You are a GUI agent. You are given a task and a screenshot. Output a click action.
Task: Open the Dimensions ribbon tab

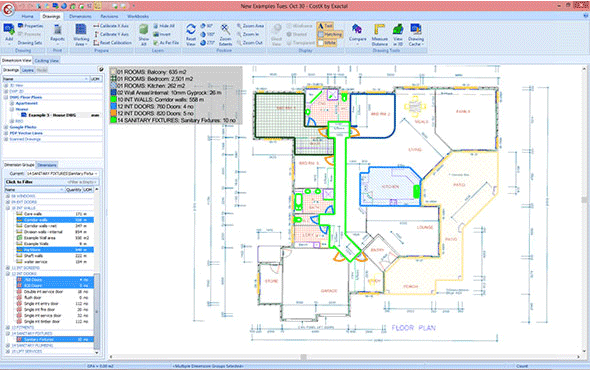coord(80,17)
